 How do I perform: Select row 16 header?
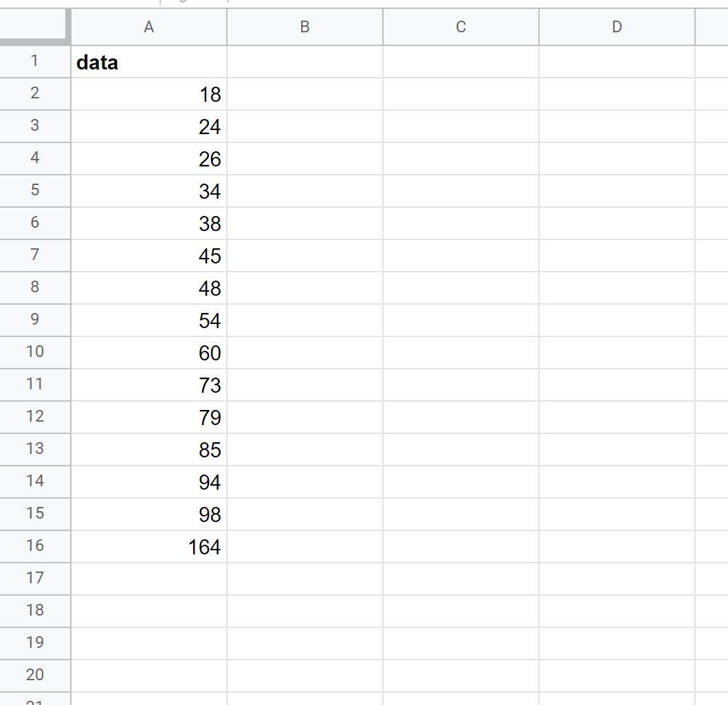click(35, 546)
